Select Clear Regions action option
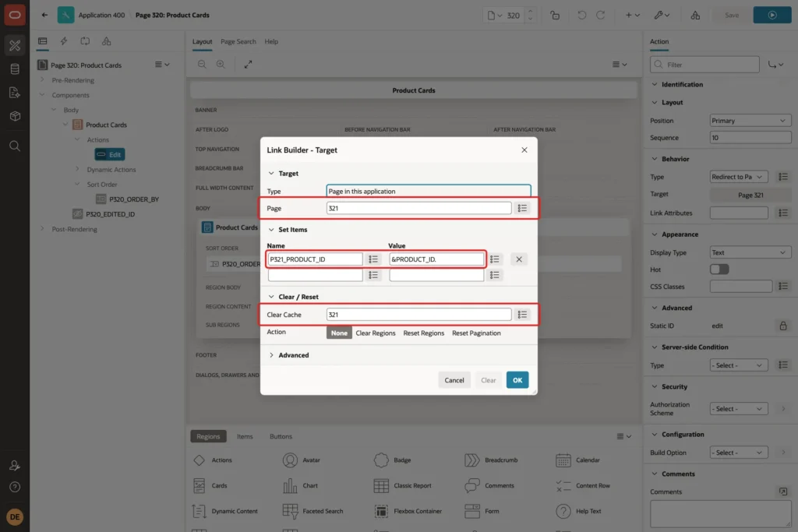The height and width of the screenshot is (532, 798). point(376,333)
